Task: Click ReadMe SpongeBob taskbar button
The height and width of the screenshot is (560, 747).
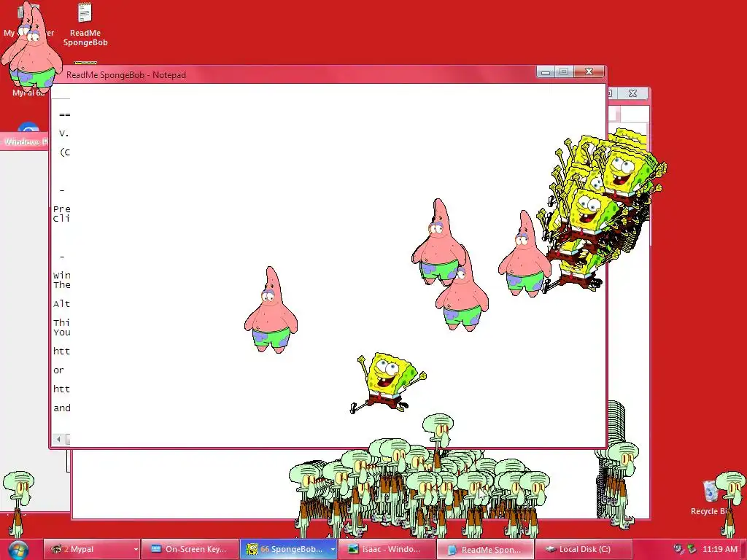Action: 485,549
